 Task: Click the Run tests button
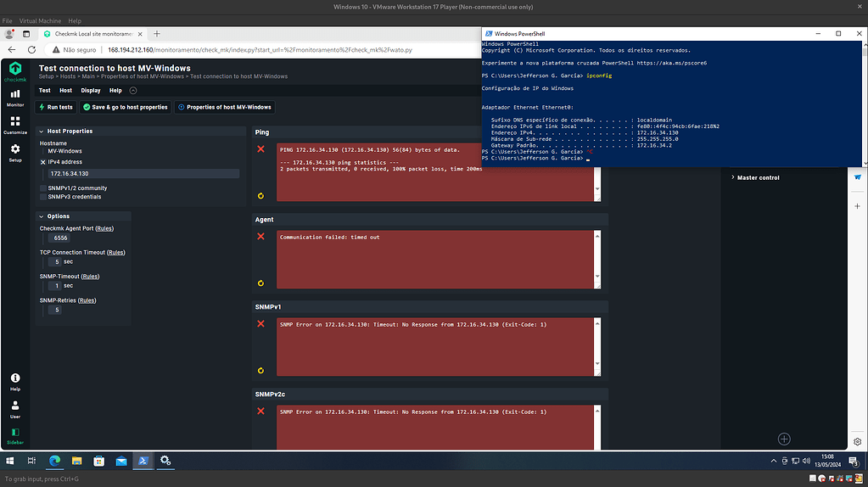pos(55,107)
